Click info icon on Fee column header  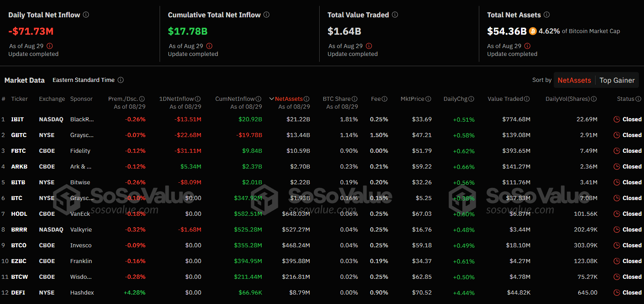point(385,99)
